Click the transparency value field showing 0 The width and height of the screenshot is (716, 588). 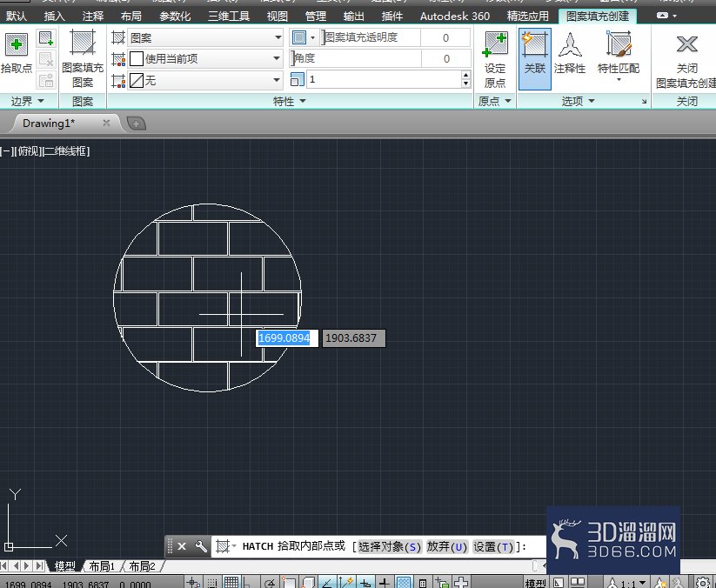(x=445, y=37)
